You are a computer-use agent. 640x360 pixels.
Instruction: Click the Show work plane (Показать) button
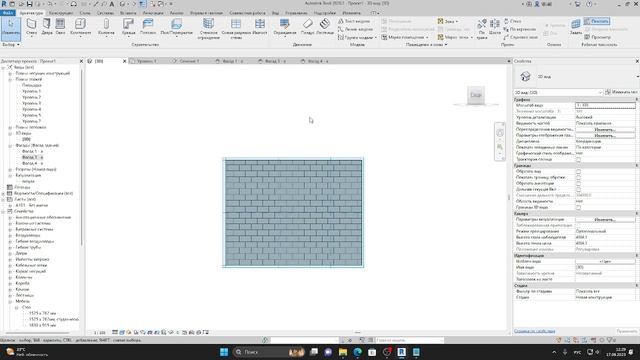(x=596, y=21)
